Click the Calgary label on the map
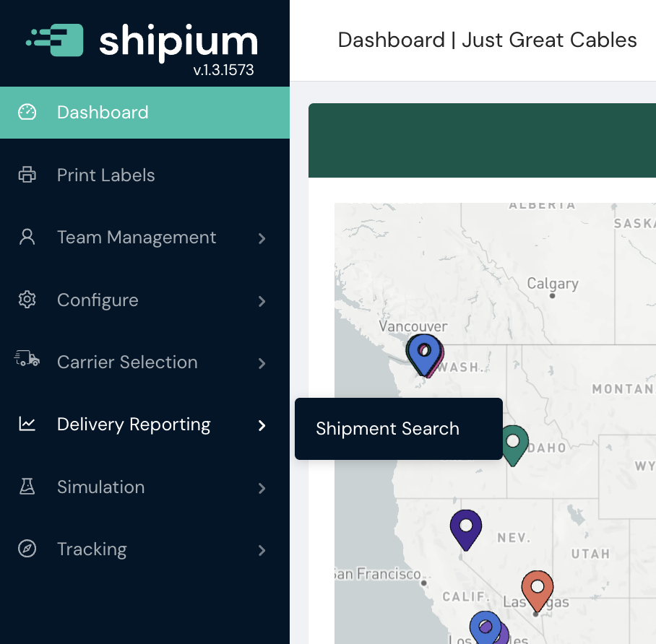This screenshot has width=656, height=644. 553,284
